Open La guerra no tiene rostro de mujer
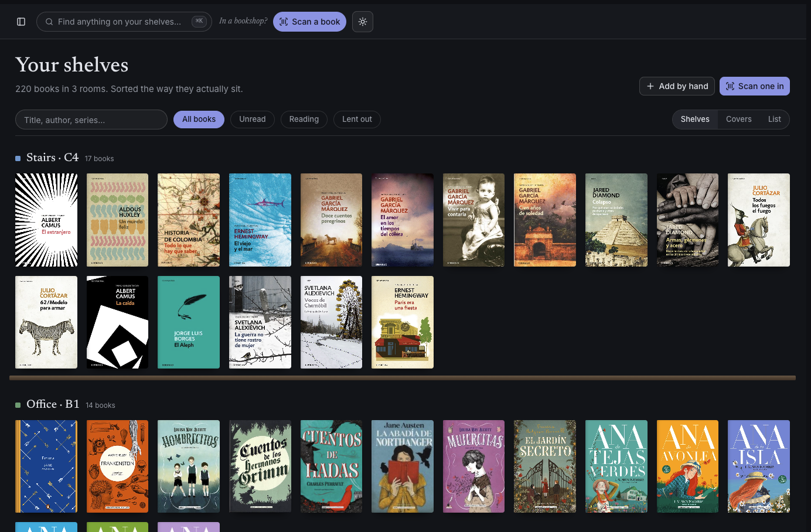 [260, 322]
